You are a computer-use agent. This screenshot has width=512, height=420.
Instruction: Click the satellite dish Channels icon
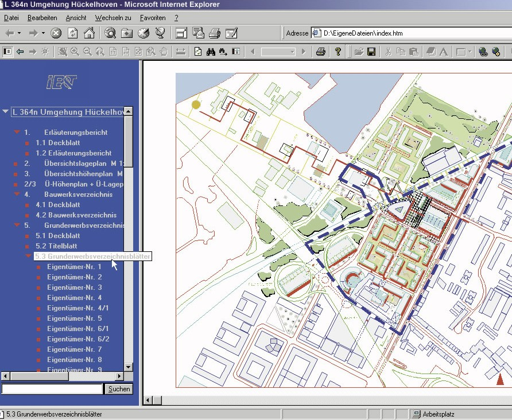[160, 33]
